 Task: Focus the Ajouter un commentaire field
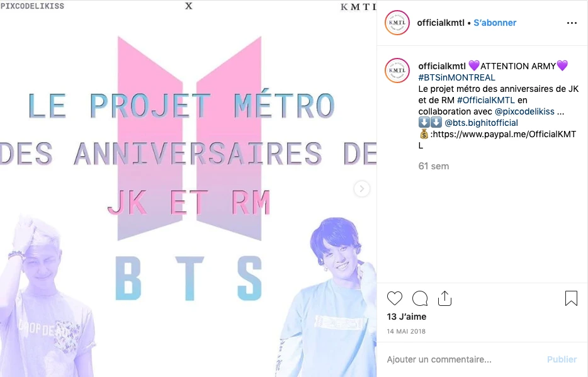coord(464,359)
